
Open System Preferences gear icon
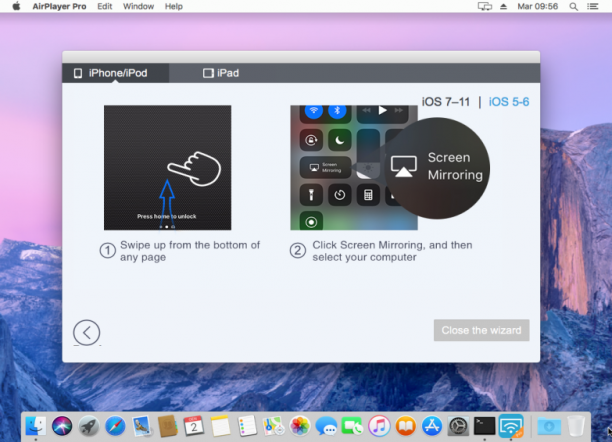point(458,426)
